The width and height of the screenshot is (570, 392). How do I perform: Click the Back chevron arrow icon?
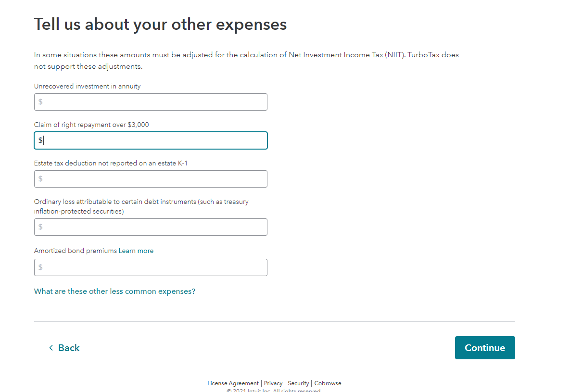(x=51, y=348)
